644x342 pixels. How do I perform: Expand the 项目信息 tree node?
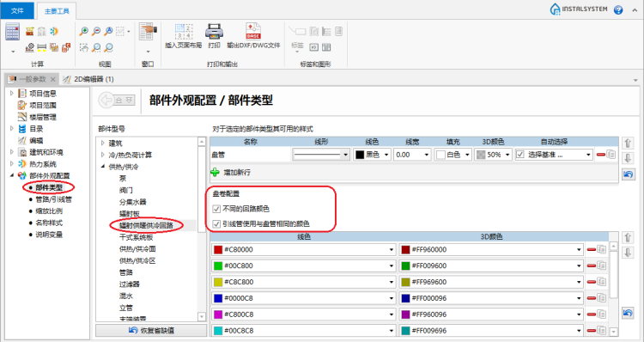pyautogui.click(x=12, y=94)
